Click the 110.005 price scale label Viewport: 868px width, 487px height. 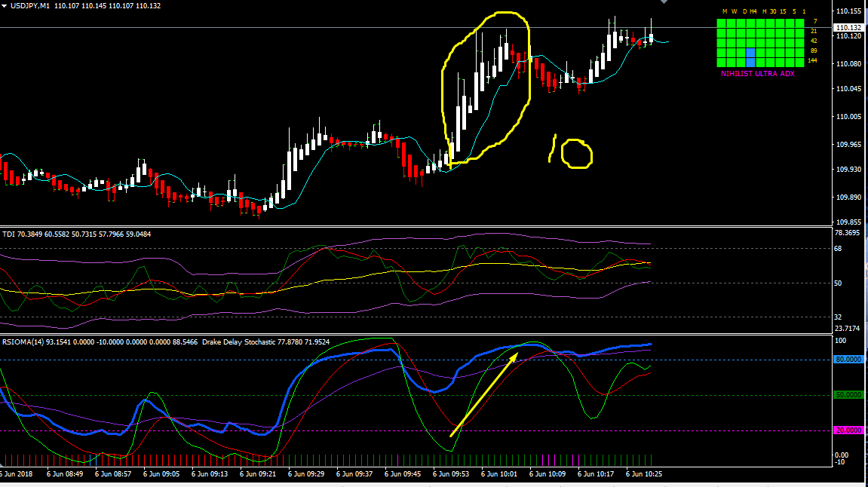pos(848,116)
